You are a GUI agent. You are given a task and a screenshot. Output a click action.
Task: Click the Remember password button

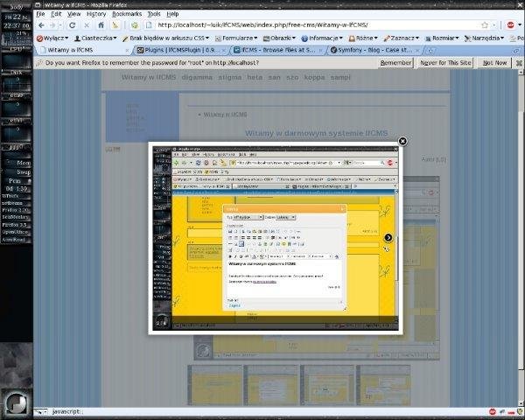coord(395,63)
